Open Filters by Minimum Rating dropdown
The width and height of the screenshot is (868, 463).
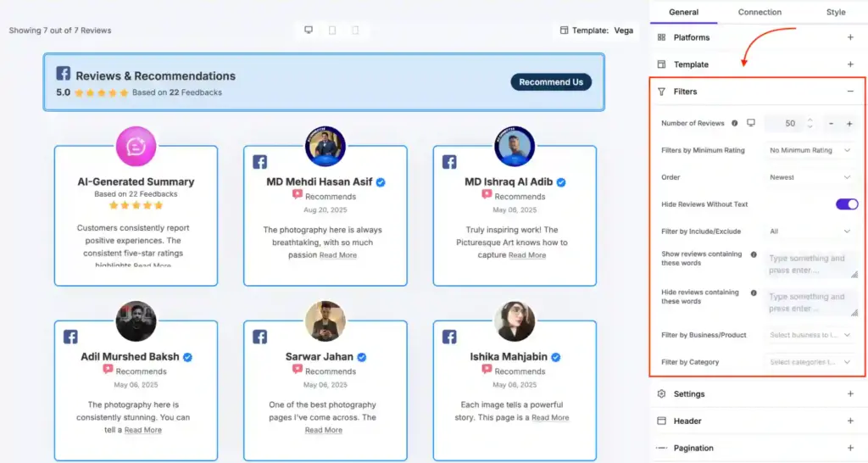pyautogui.click(x=810, y=150)
